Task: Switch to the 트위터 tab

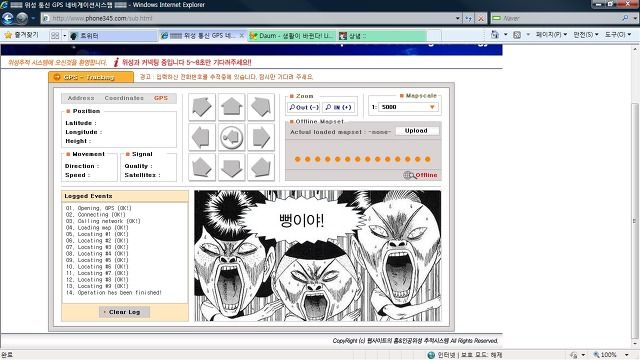Action: (113, 36)
